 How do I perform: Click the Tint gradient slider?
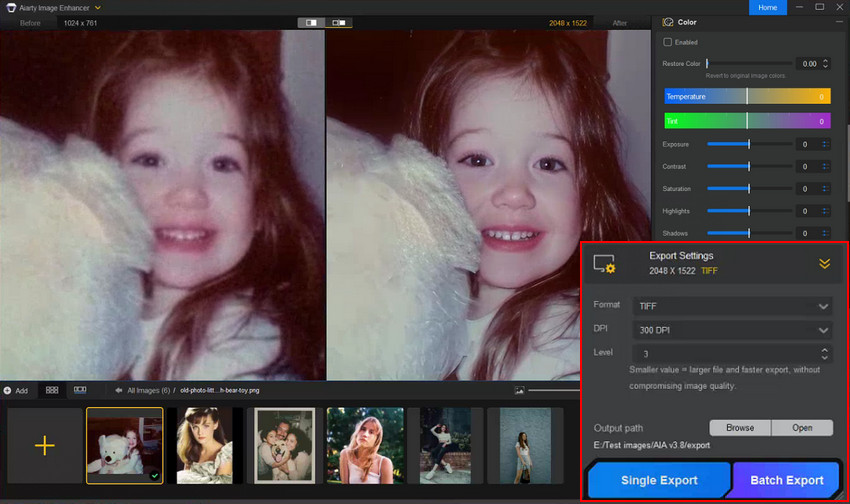click(747, 121)
